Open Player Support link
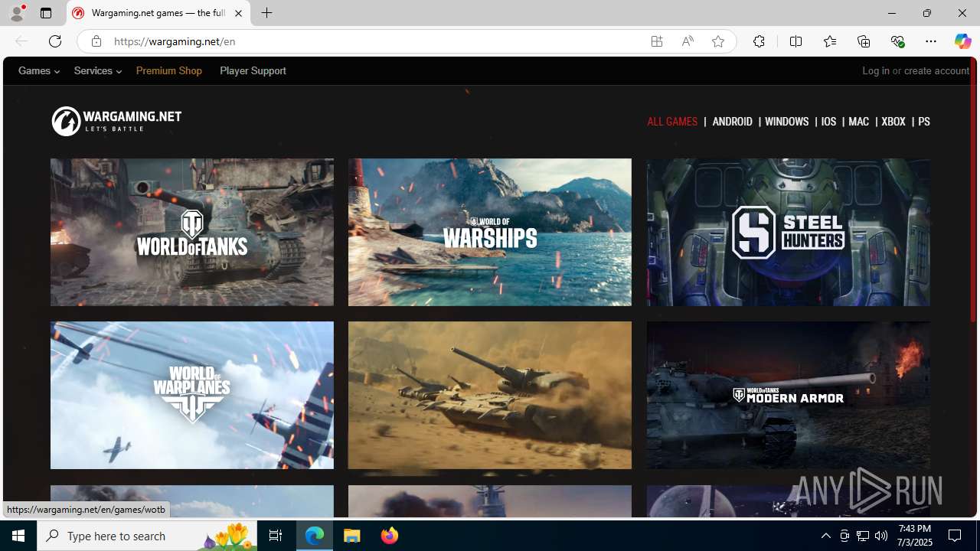Image resolution: width=980 pixels, height=551 pixels. tap(253, 70)
